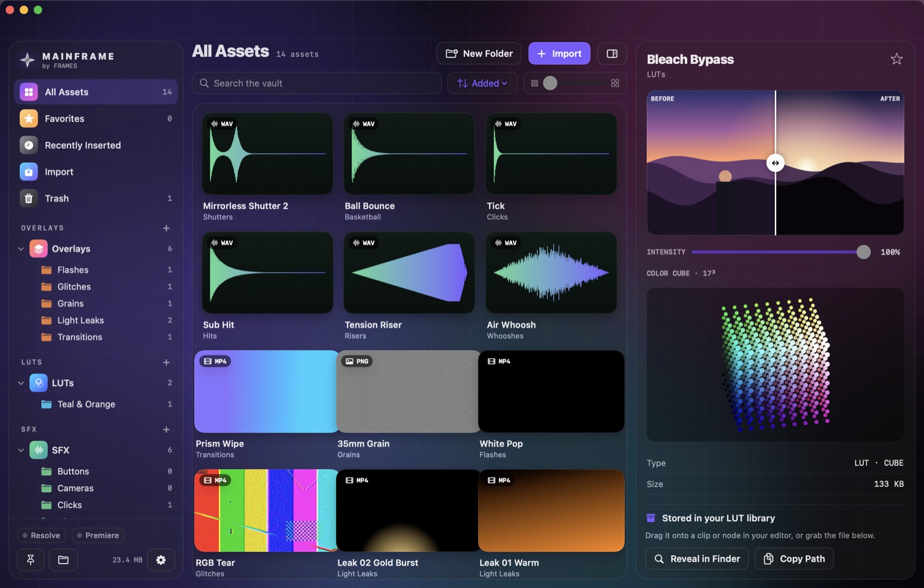Toggle the Resolve integration chip
This screenshot has width=924, height=588.
(x=42, y=535)
